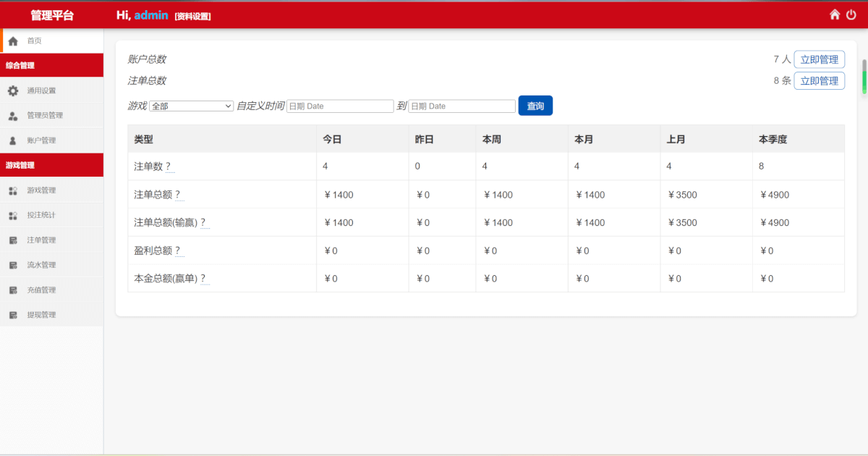Select the 充值管理 sidebar menu item
This screenshot has width=868, height=456.
(41, 290)
